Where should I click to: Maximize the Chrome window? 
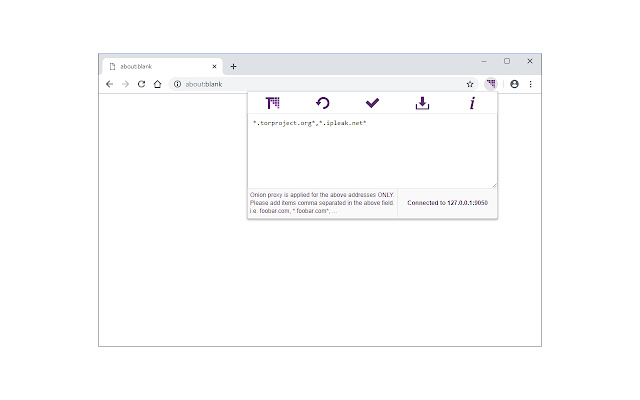tap(507, 61)
